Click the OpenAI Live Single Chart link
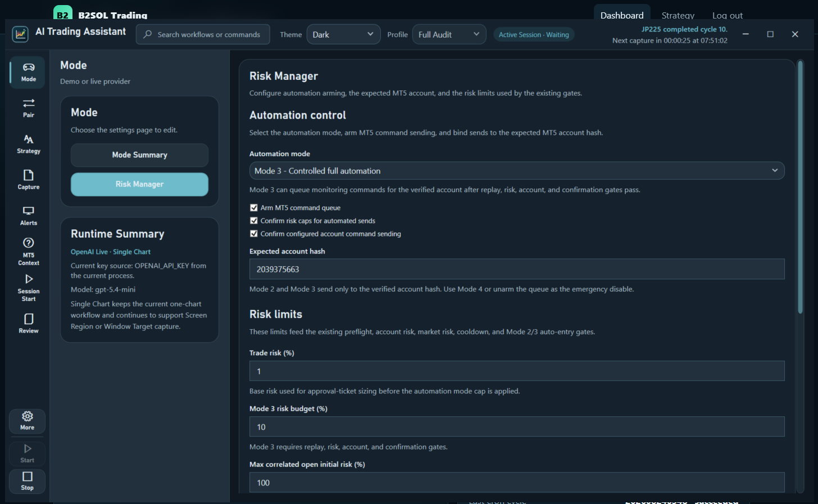818x504 pixels. (111, 252)
